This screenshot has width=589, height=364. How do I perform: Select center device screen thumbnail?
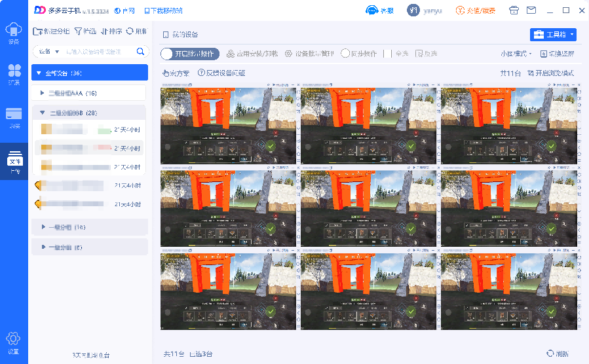pos(368,208)
